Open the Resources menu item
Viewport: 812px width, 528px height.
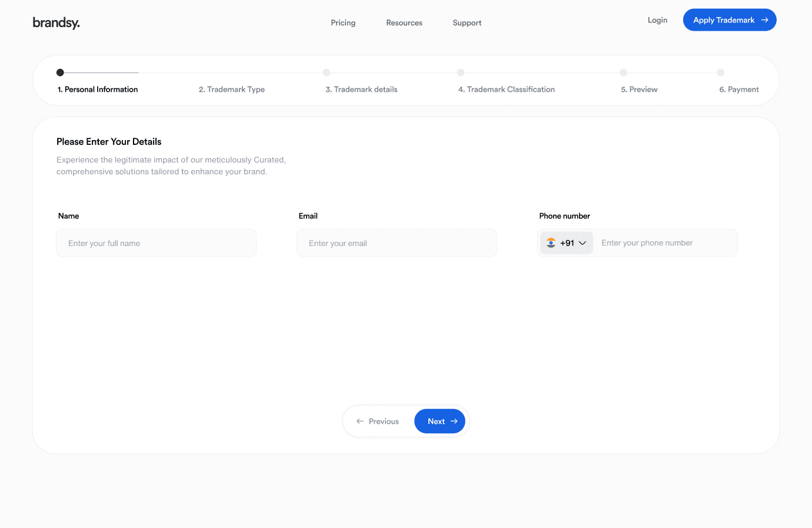(x=404, y=23)
